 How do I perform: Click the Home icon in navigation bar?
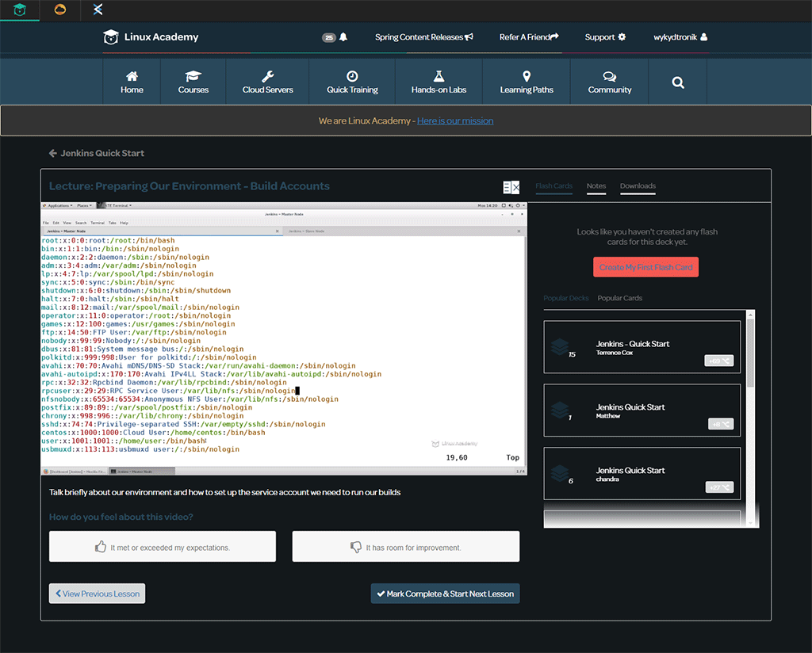[x=132, y=76]
